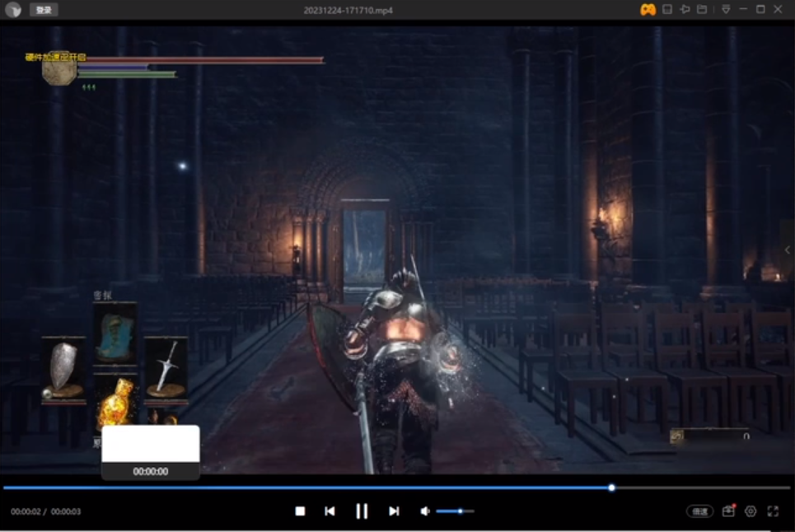Adjust the volume slider

coord(455,511)
